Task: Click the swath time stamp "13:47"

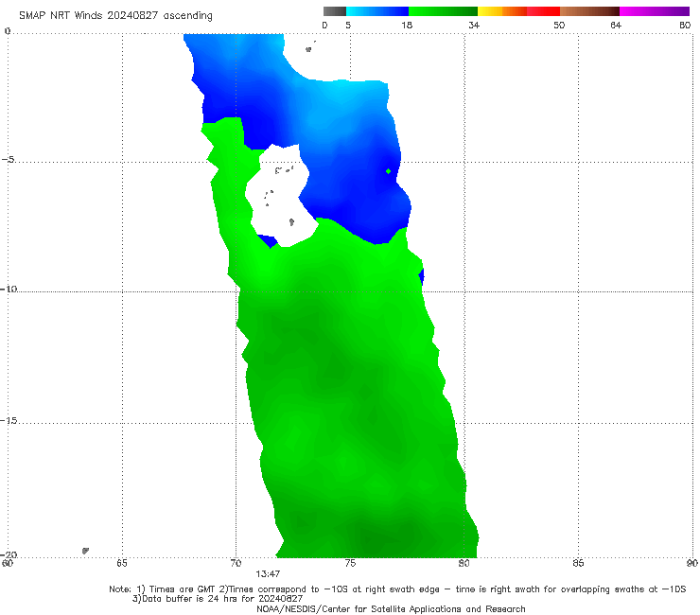Action: 268,574
